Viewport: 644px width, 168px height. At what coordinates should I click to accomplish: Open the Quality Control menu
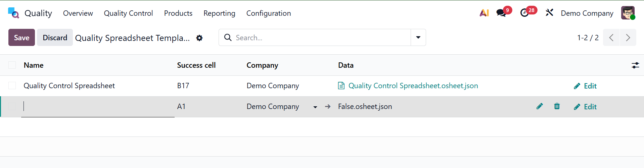pos(128,13)
